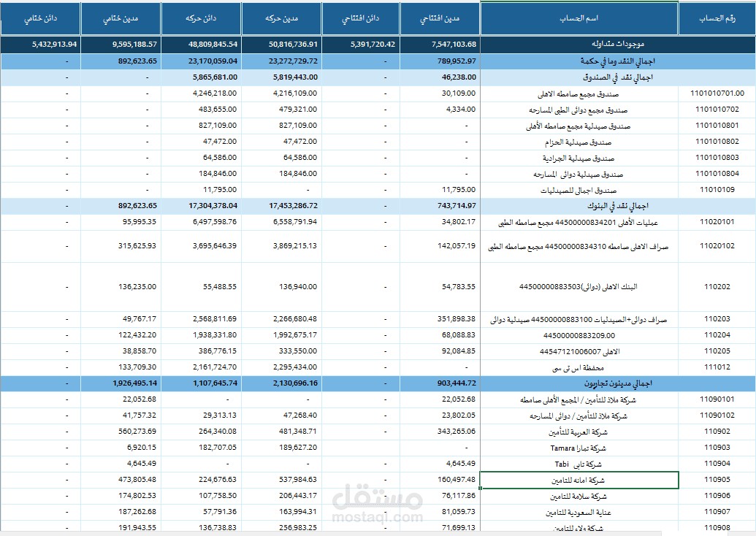The width and height of the screenshot is (756, 536).
Task: Click the Tabi شركة تابى account name
Action: tap(578, 464)
